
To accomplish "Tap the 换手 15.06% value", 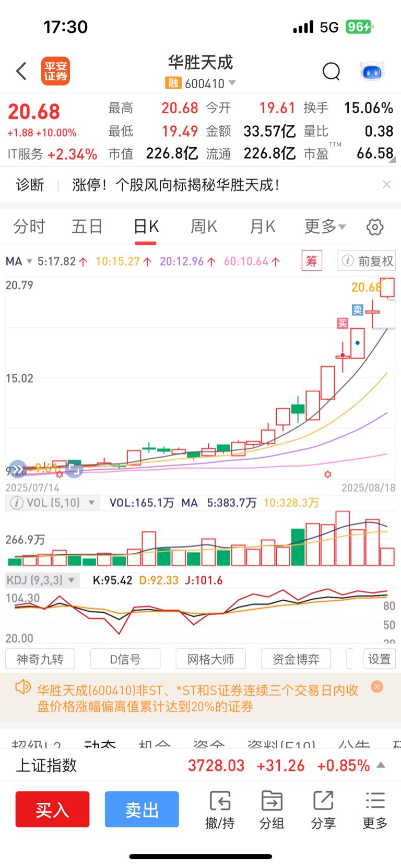I will [x=369, y=108].
